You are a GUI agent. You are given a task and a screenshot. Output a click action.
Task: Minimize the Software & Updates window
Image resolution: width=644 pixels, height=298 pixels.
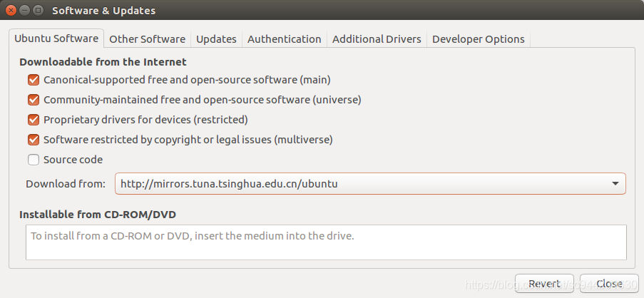click(x=24, y=10)
